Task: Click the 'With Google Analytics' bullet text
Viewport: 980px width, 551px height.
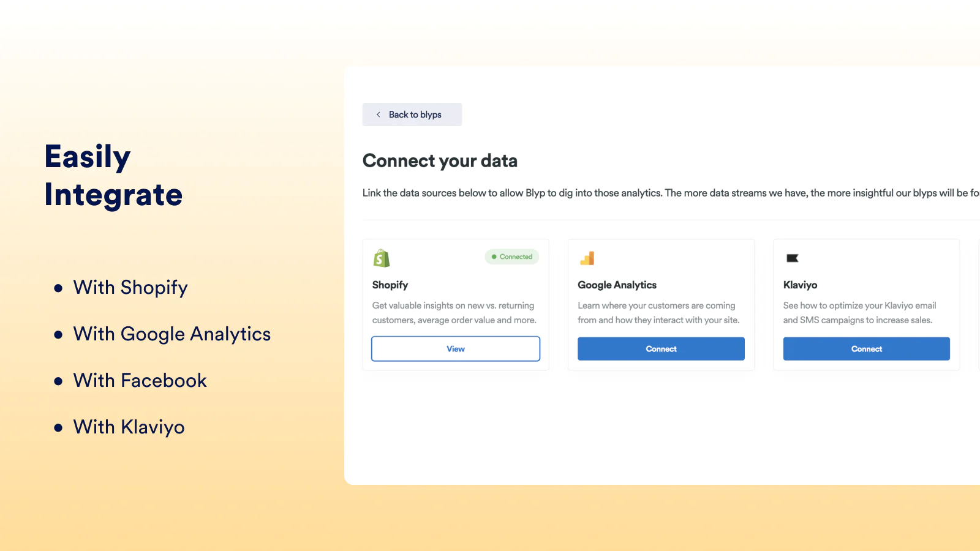Action: (172, 334)
